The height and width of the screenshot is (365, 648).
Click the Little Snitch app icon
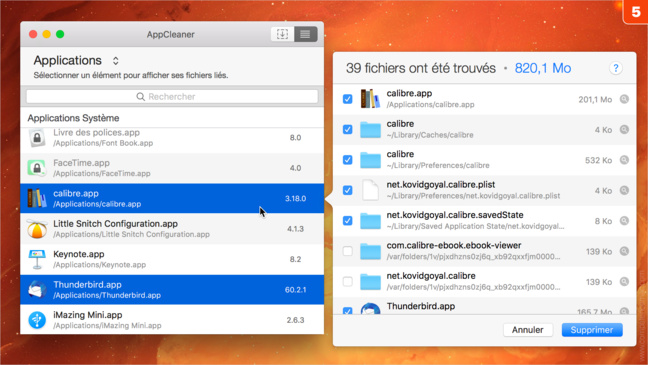[x=37, y=229]
